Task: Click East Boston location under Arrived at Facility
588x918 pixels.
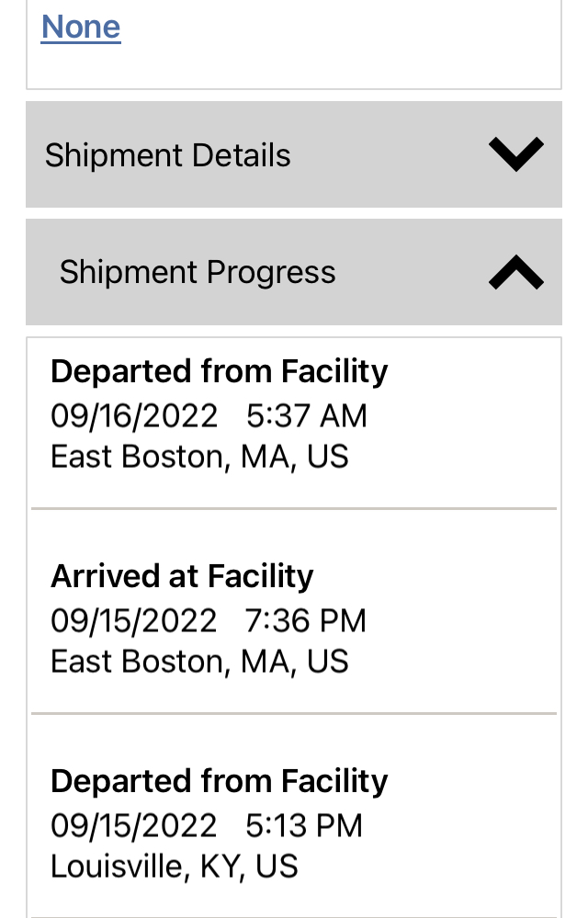Action: 199,662
